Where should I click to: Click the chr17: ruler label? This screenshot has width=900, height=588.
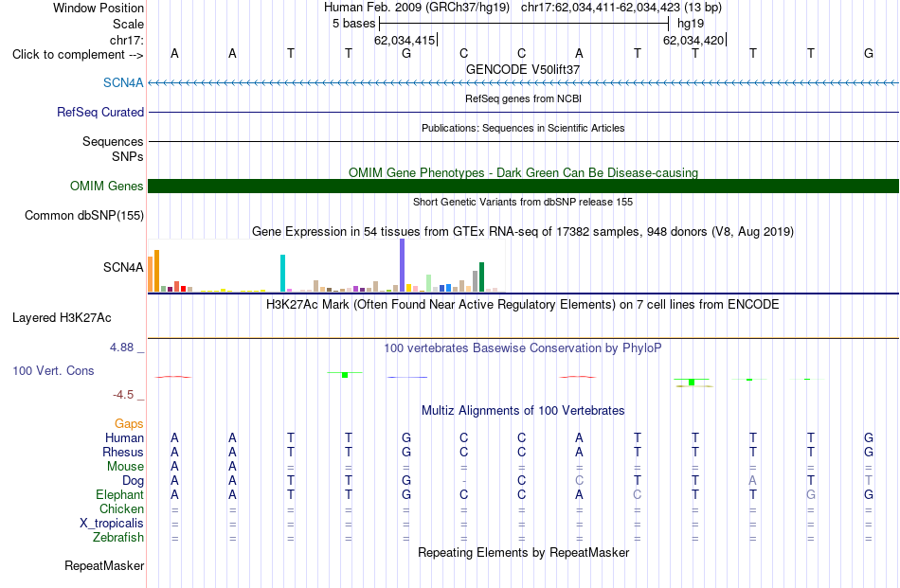click(x=126, y=40)
